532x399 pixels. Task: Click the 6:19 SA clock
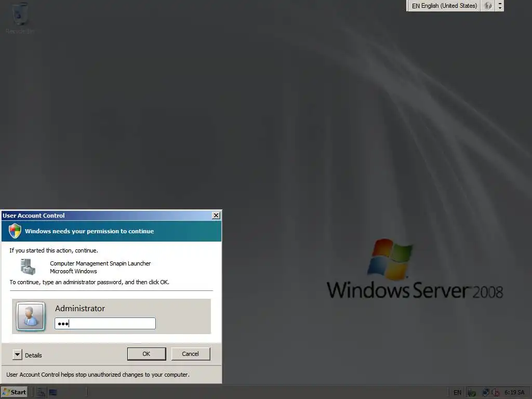point(514,393)
